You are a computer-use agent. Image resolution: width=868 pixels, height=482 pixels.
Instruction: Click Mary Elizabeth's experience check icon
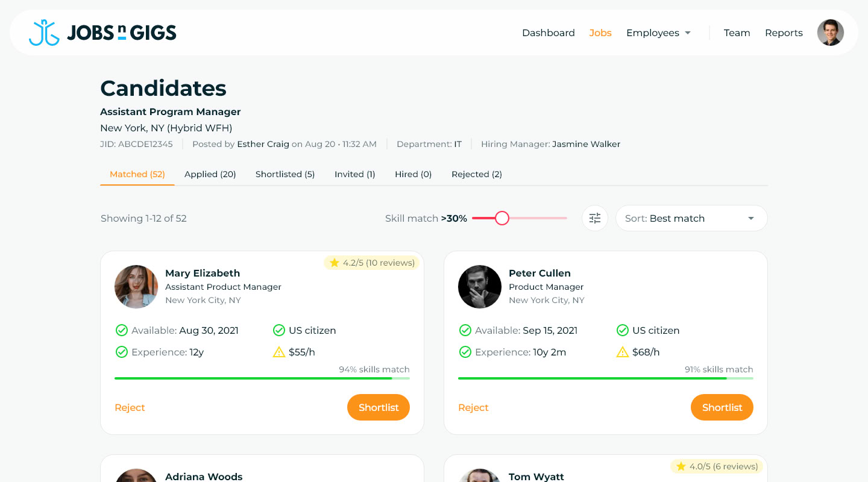121,352
